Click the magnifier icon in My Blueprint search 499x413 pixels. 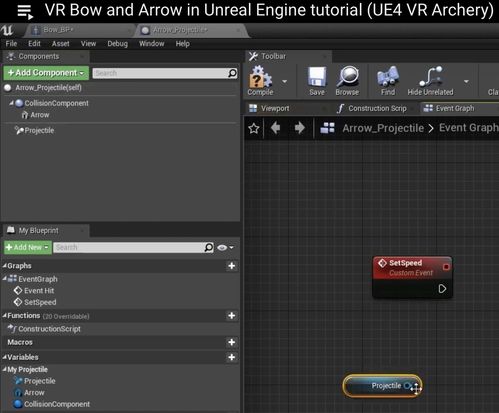click(x=209, y=247)
